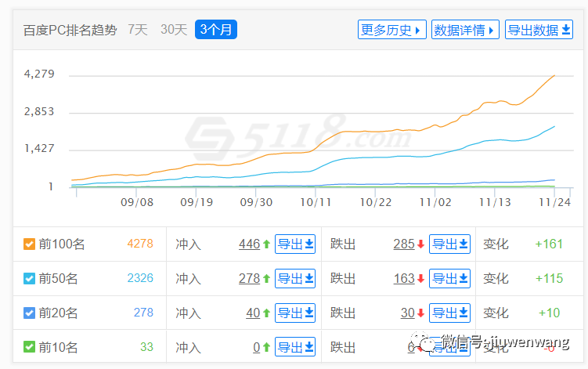Open the 数据详情 button

465,31
